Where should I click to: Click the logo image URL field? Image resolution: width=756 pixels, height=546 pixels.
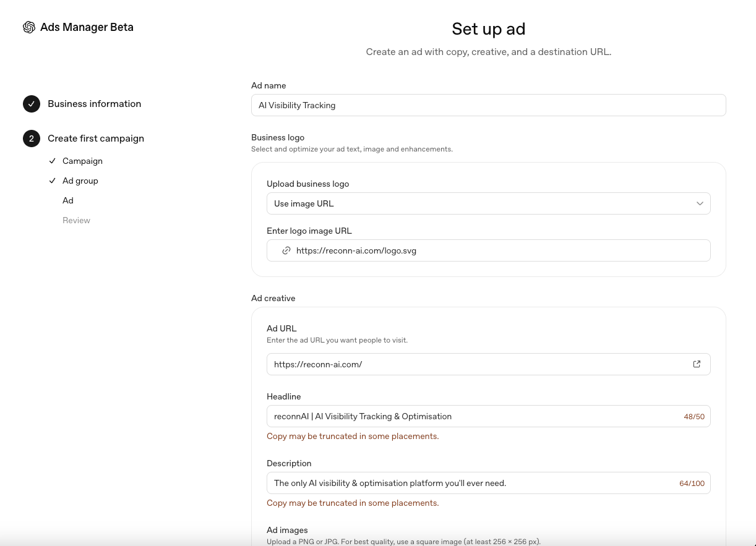[x=489, y=250]
